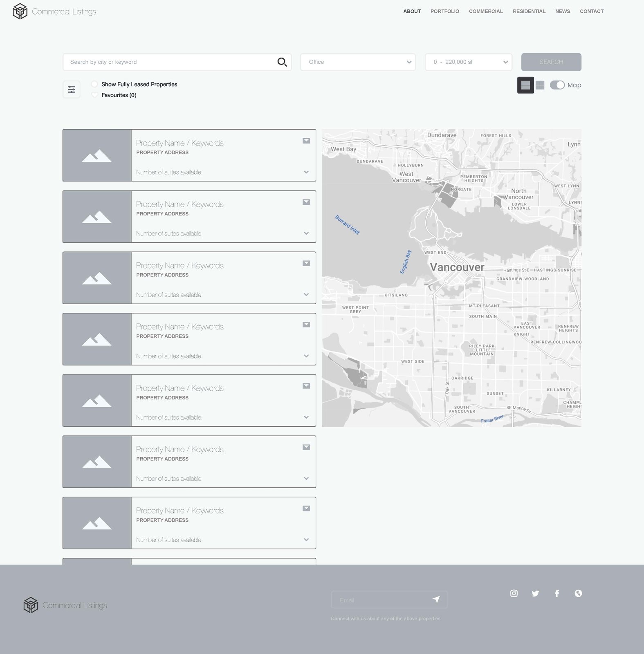This screenshot has width=644, height=654.
Task: Click the Map label beside the toggle
Action: pos(574,85)
